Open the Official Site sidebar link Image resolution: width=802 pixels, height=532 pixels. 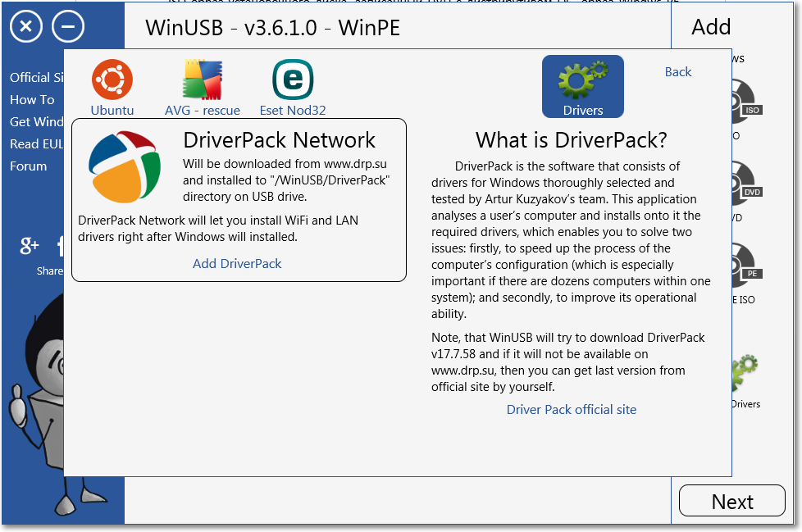(37, 78)
